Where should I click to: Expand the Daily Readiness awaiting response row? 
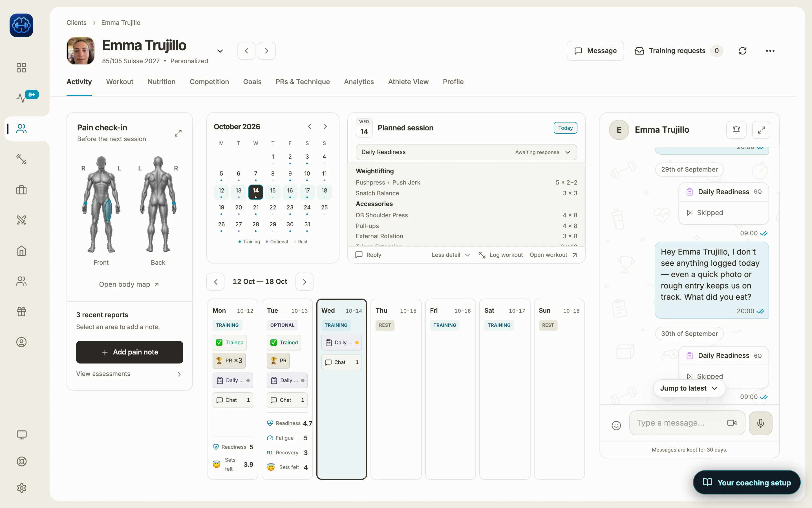click(466, 152)
